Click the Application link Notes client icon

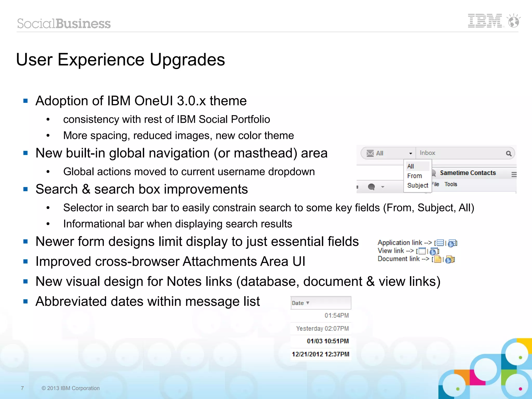tap(440, 243)
